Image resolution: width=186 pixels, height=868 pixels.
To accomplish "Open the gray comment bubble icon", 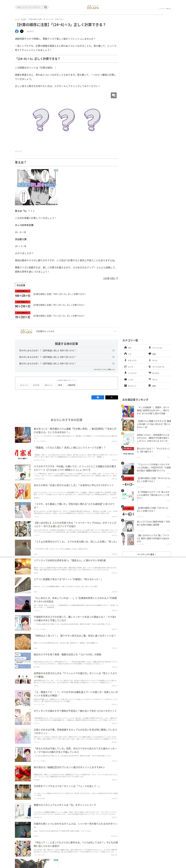I will 114,95.
